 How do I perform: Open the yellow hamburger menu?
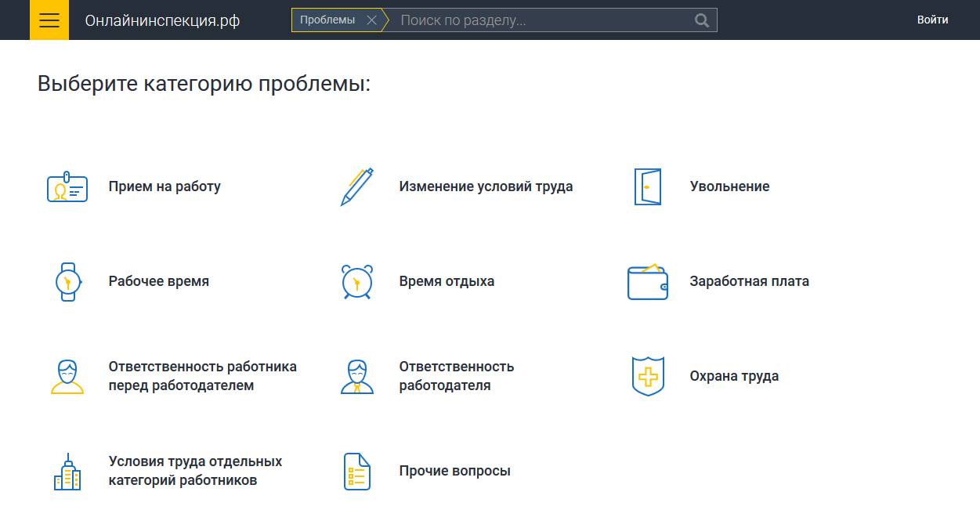tap(49, 20)
